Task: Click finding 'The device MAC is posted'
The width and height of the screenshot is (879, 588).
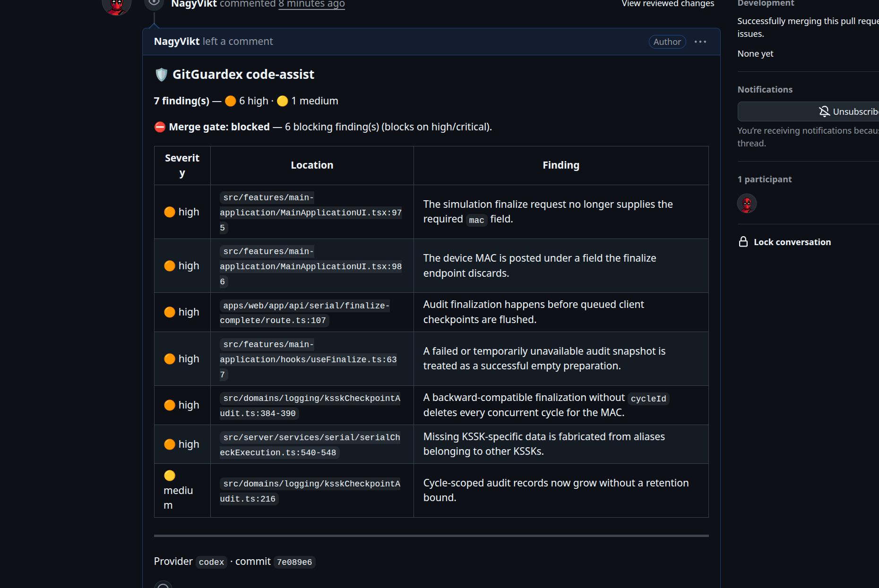Action: tap(540, 265)
